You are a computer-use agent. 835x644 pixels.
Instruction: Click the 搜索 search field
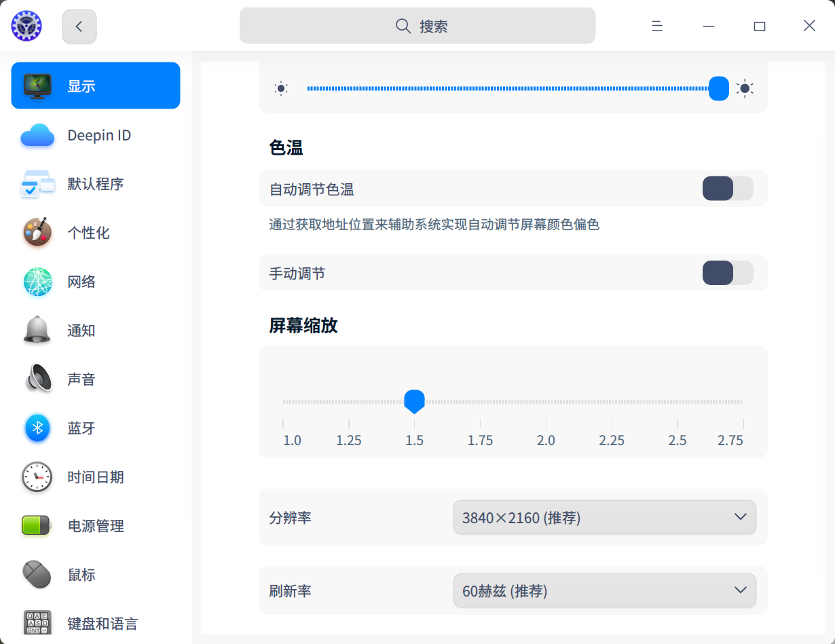[417, 25]
